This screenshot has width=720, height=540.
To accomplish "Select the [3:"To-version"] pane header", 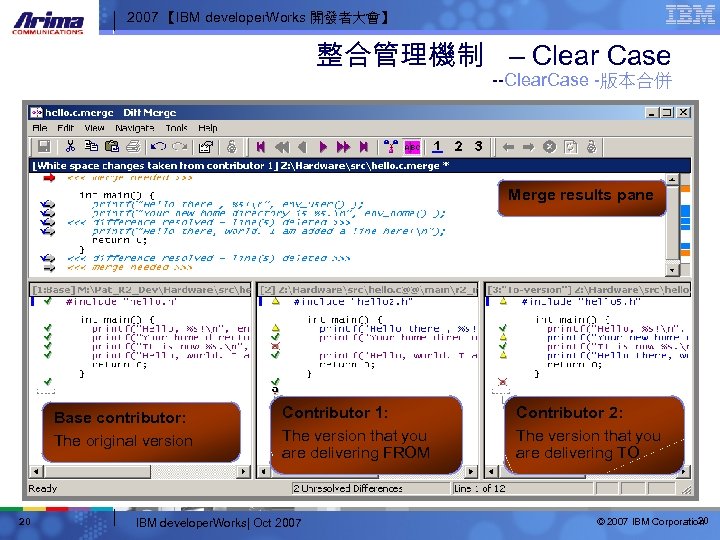I will (x=588, y=290).
